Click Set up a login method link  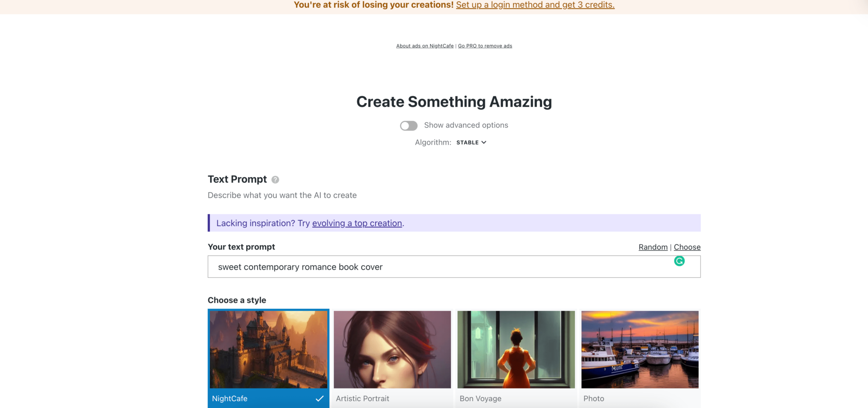(535, 5)
